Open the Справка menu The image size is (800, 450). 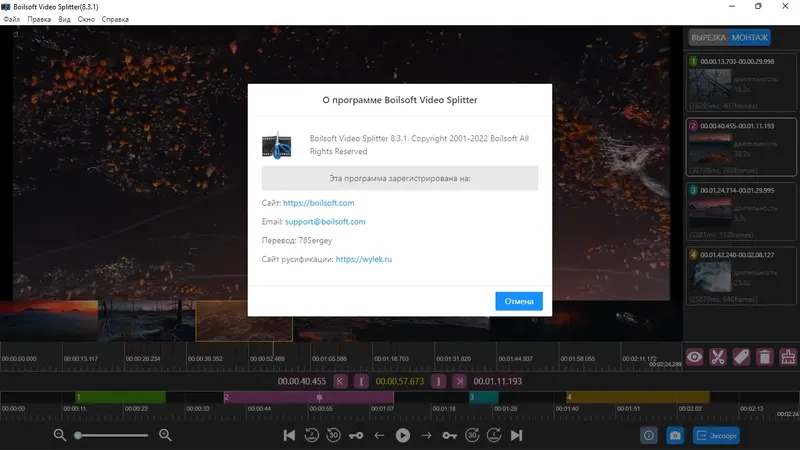[115, 19]
